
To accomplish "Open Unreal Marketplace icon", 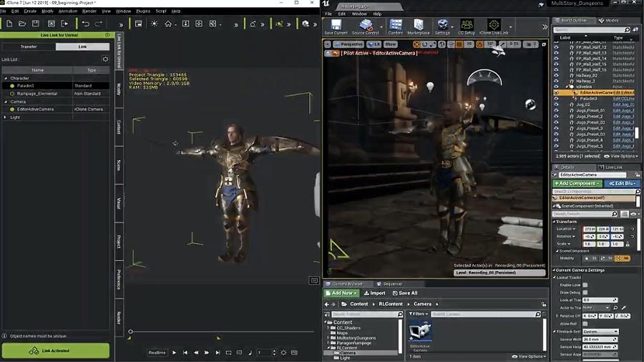I will 418,26.
